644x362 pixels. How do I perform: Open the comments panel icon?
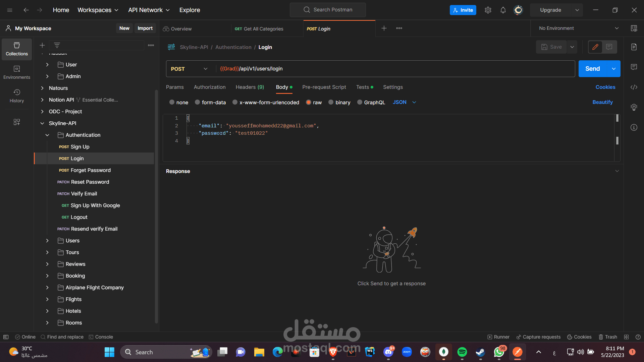634,67
